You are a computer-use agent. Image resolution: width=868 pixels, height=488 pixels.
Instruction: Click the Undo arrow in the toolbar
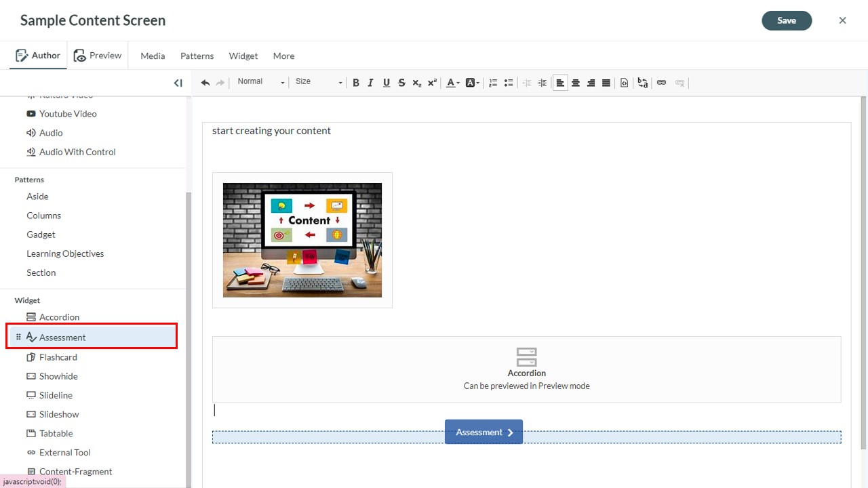click(205, 83)
